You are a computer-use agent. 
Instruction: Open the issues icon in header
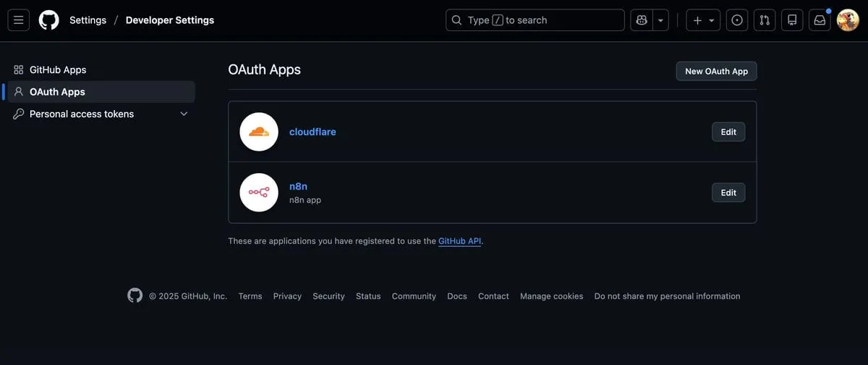[x=737, y=20]
